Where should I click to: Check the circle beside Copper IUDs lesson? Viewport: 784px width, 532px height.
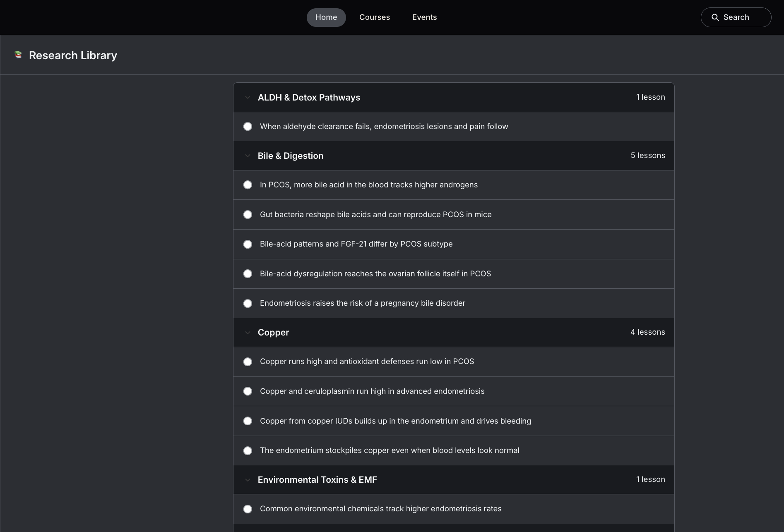[248, 421]
